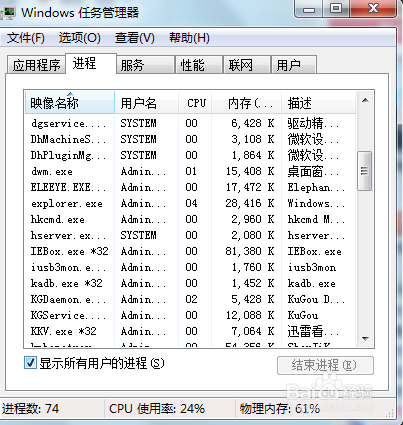Click memory value 15,408 K
This screenshot has width=403, height=425.
coord(250,171)
